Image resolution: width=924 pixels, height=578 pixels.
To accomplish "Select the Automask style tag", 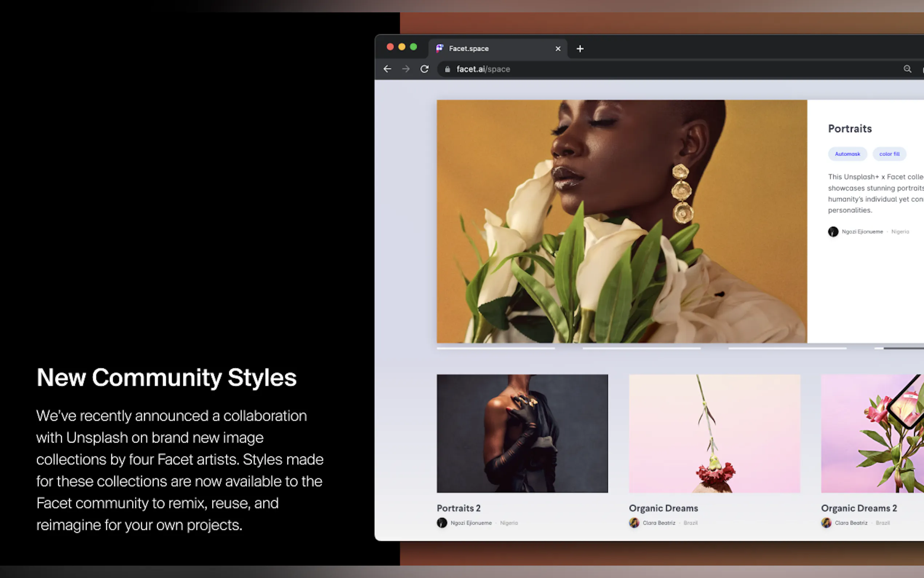I will coord(848,154).
